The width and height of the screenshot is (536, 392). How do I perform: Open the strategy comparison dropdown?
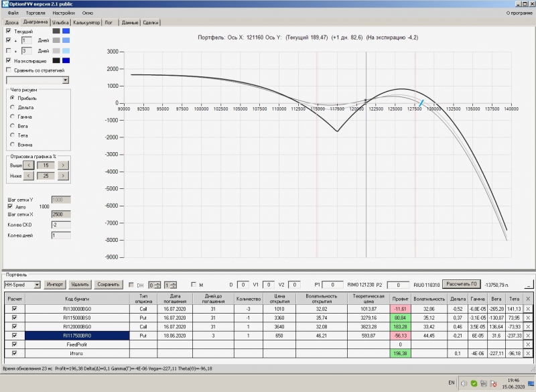[65, 80]
